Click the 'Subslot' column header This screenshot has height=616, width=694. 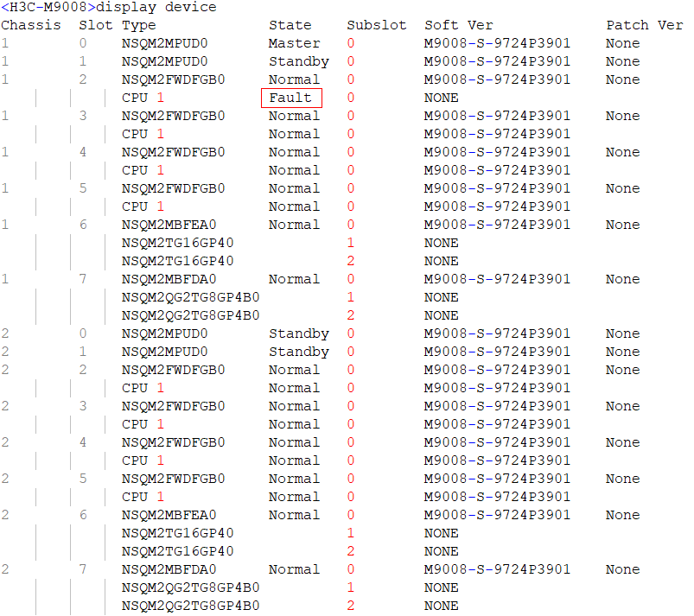click(377, 25)
